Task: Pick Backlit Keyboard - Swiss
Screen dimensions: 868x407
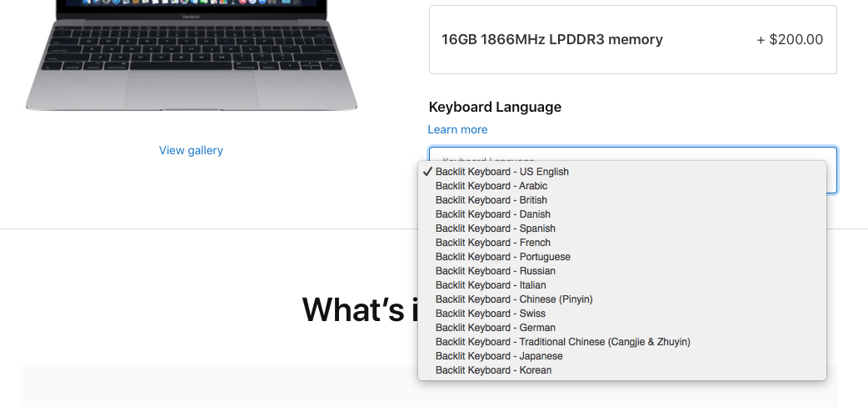Action: click(x=622, y=314)
